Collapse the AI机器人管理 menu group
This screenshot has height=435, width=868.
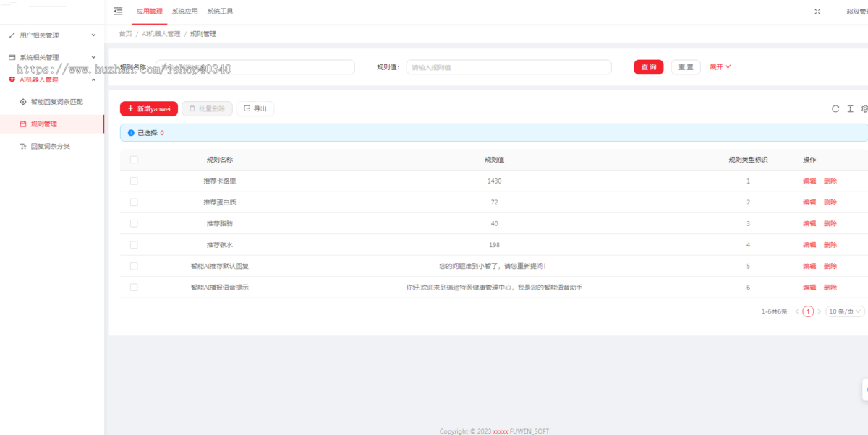(93, 79)
